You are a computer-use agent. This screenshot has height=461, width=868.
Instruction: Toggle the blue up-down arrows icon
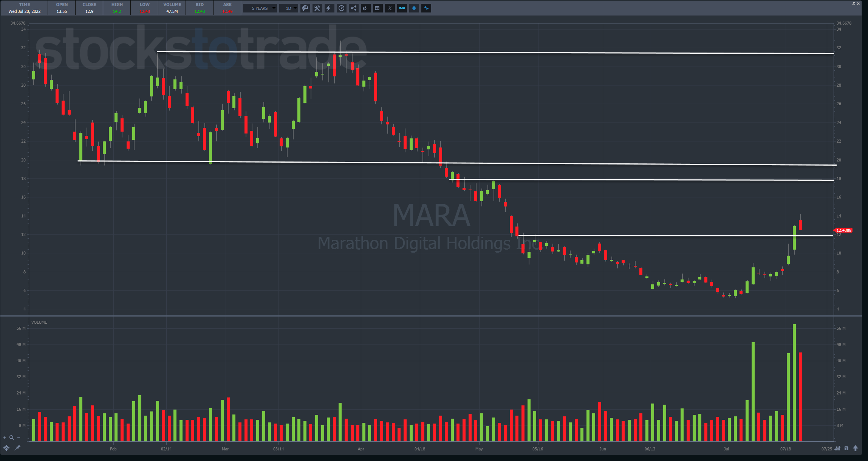tap(414, 8)
